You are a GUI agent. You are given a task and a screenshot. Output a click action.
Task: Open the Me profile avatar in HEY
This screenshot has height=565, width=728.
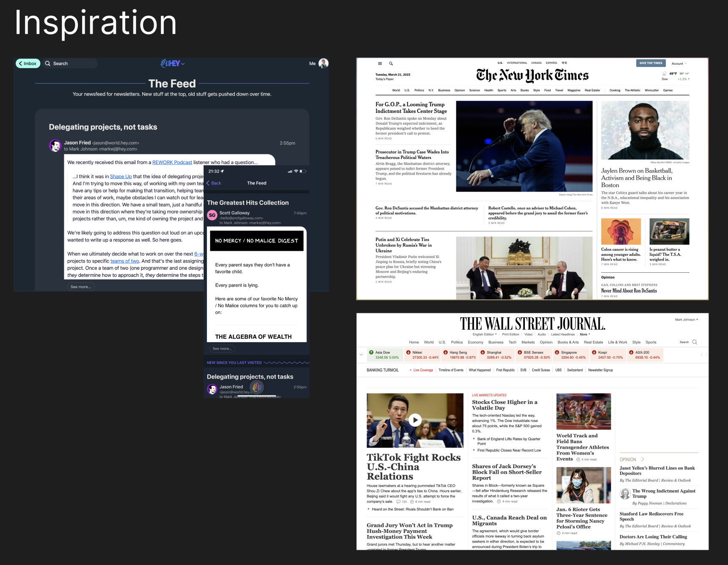323,63
